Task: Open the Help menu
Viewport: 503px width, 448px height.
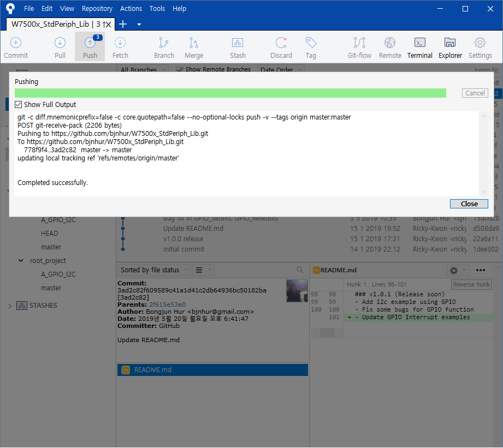Action: (179, 9)
